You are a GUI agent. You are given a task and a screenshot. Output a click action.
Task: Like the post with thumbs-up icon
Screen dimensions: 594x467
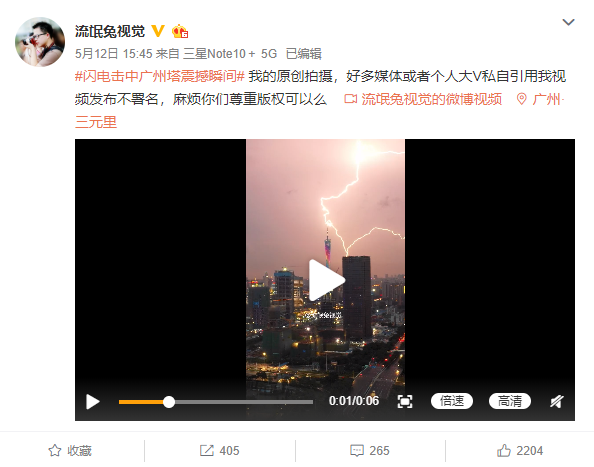(520, 451)
